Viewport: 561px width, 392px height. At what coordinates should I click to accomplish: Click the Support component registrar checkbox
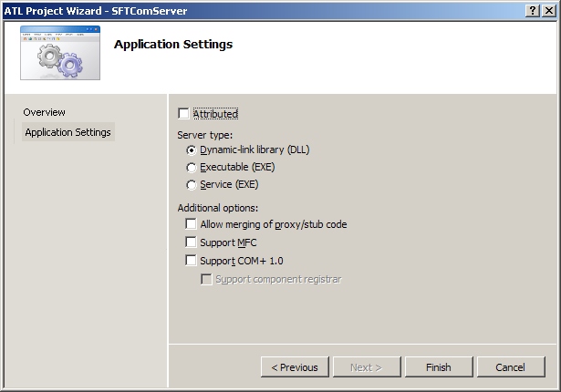coord(206,279)
